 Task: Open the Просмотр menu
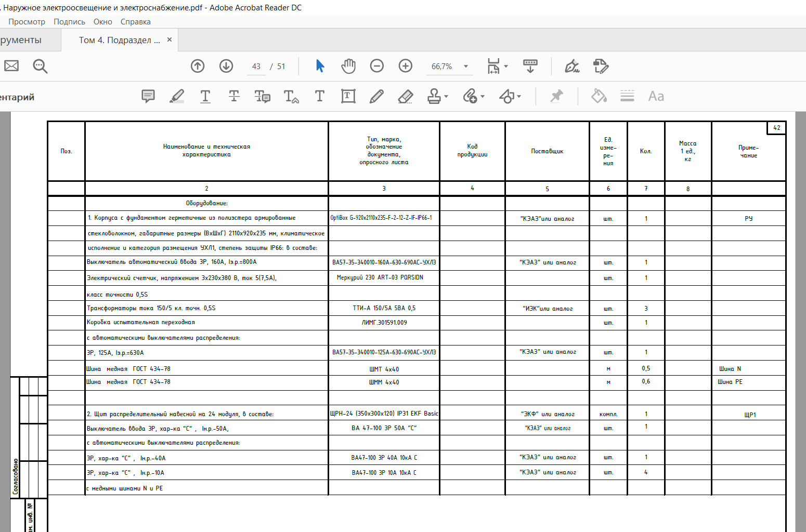tap(27, 22)
